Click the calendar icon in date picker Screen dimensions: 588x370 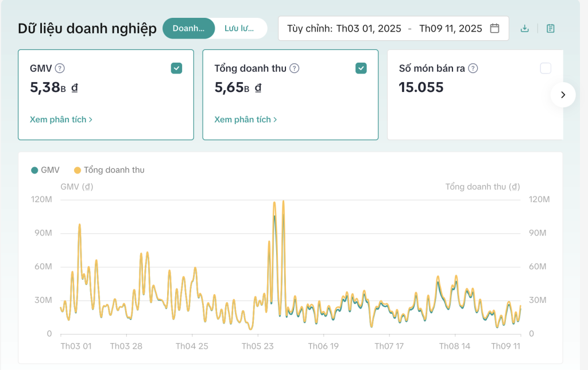coord(494,28)
